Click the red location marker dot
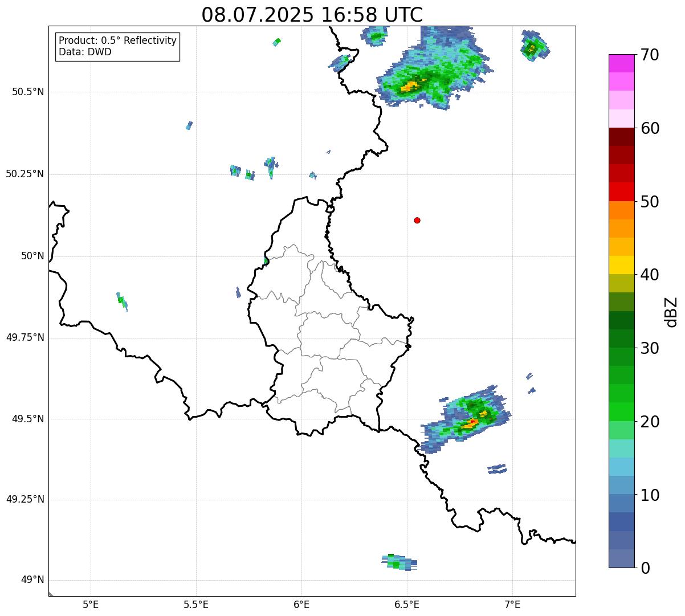 click(417, 220)
